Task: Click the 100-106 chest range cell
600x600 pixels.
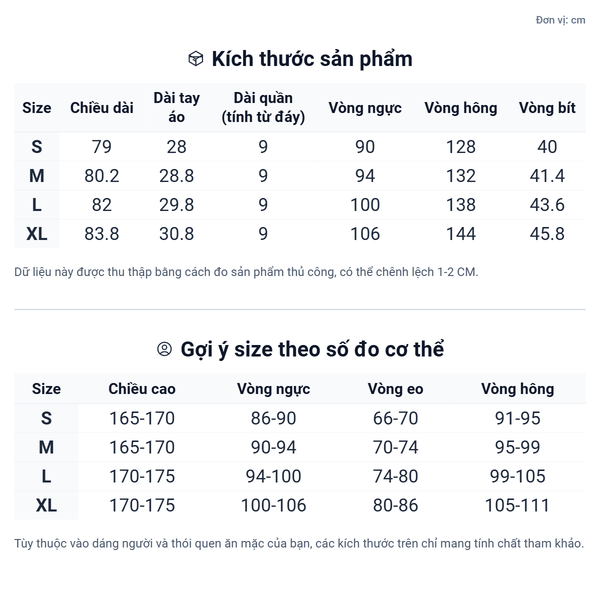Action: tap(273, 505)
